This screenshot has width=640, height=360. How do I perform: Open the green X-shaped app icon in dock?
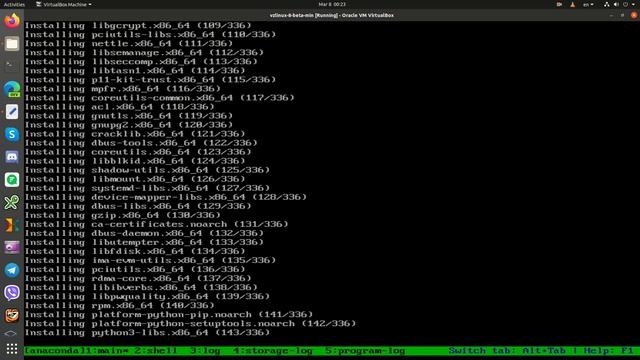click(x=12, y=202)
